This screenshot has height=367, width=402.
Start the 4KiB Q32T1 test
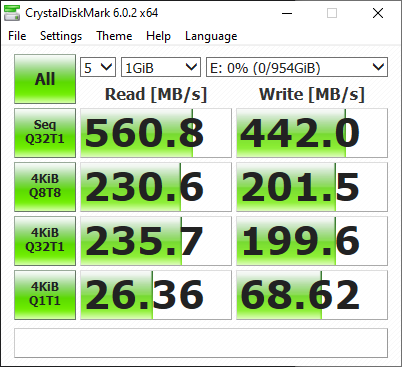tap(45, 241)
